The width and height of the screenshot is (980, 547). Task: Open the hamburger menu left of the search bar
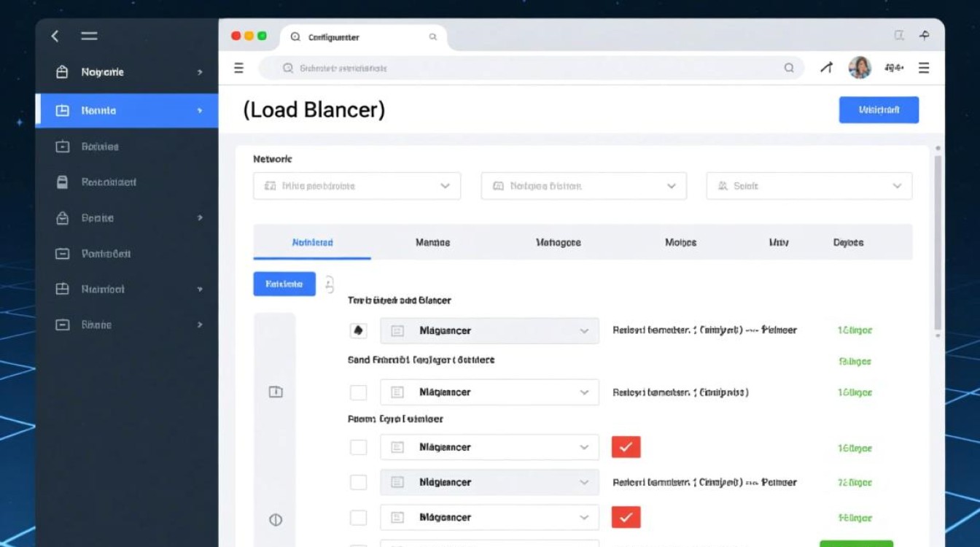tap(238, 68)
